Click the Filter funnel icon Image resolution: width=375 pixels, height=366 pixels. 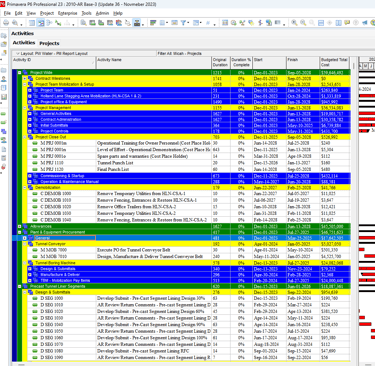point(183,23)
